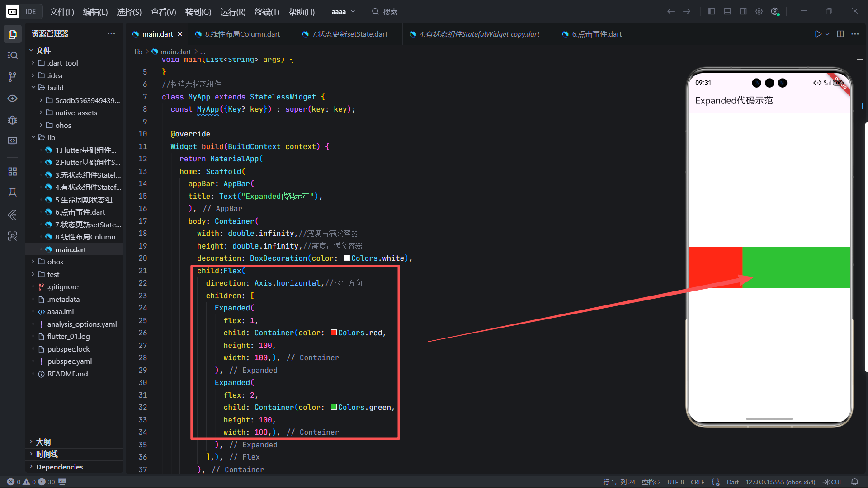Open the aaaa project dropdown in title bar

coord(343,12)
